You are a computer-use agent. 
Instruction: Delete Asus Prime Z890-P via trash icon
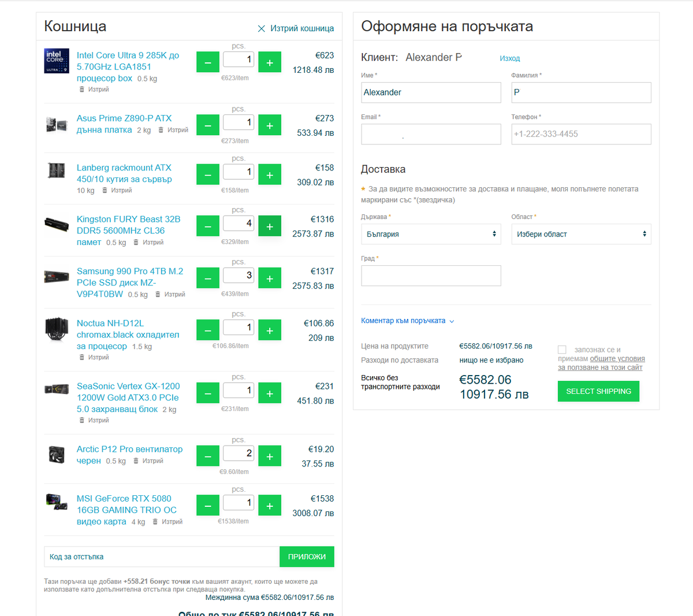point(161,130)
